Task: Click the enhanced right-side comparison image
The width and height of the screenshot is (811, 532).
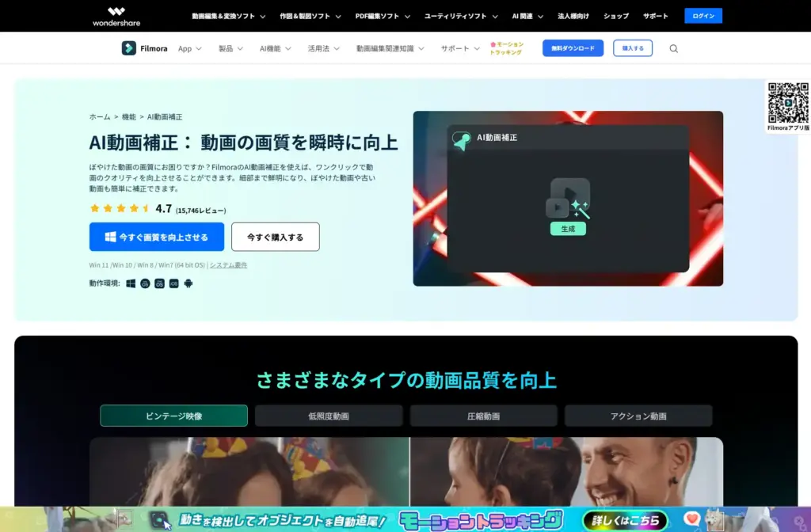Action: coord(567,472)
